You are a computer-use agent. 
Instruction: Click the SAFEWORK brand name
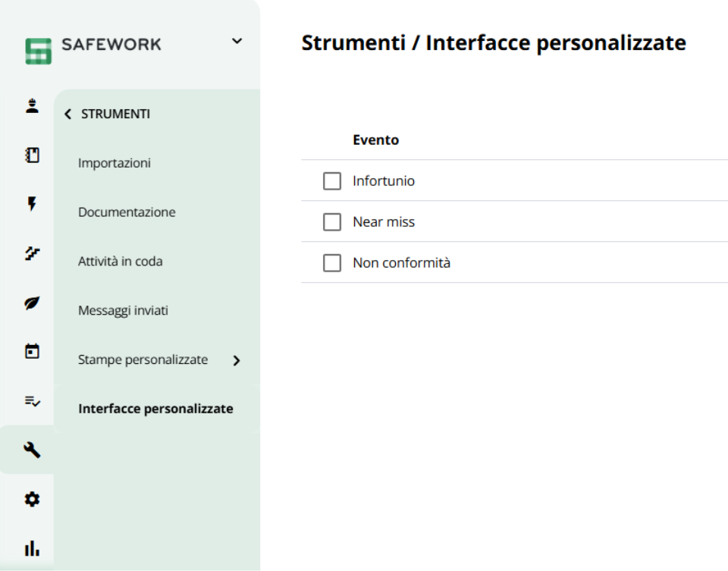[x=111, y=45]
